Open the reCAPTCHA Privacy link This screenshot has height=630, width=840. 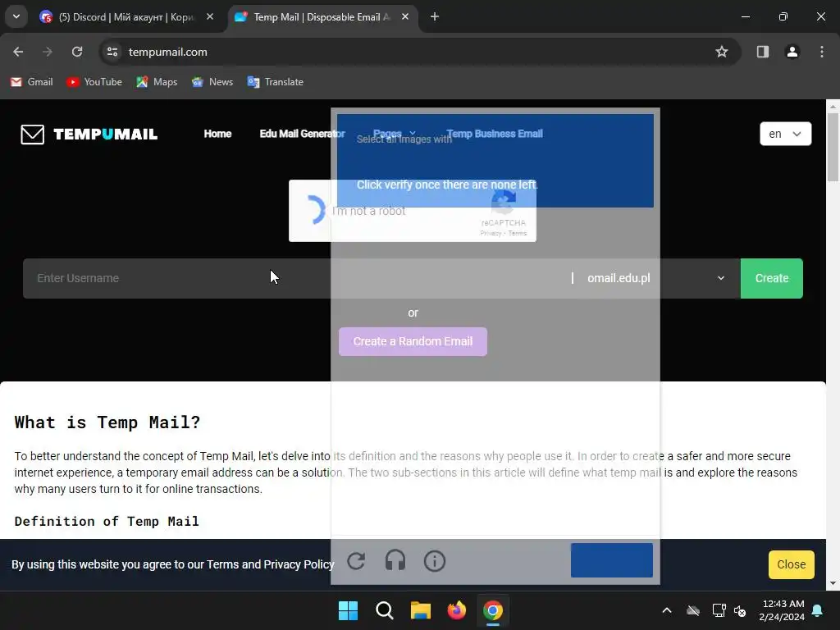click(x=491, y=234)
